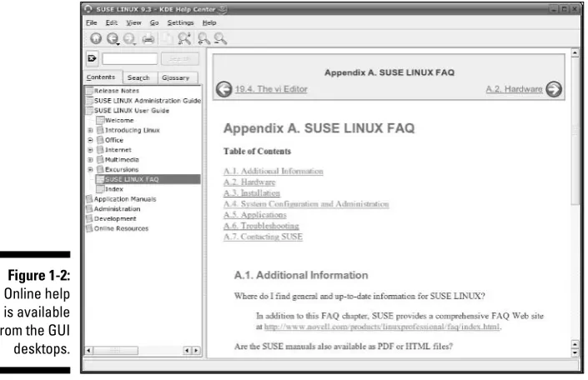
Task: Click the Release Notes book icon
Action: (89, 91)
